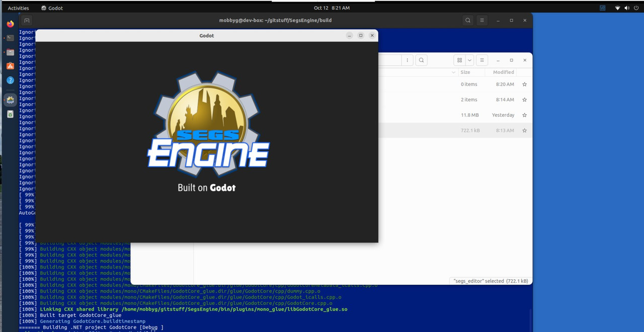The width and height of the screenshot is (644, 332).
Task: Open the Files hamburger menu
Action: pyautogui.click(x=482, y=60)
